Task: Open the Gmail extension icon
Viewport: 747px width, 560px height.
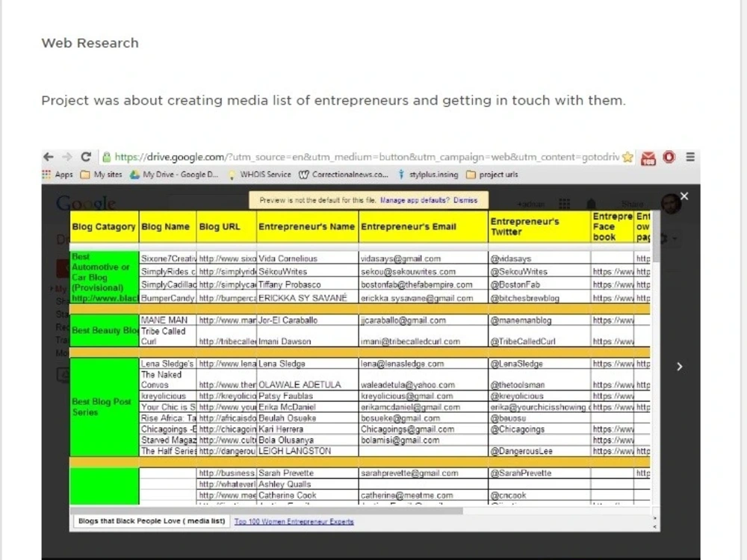Action: (648, 158)
